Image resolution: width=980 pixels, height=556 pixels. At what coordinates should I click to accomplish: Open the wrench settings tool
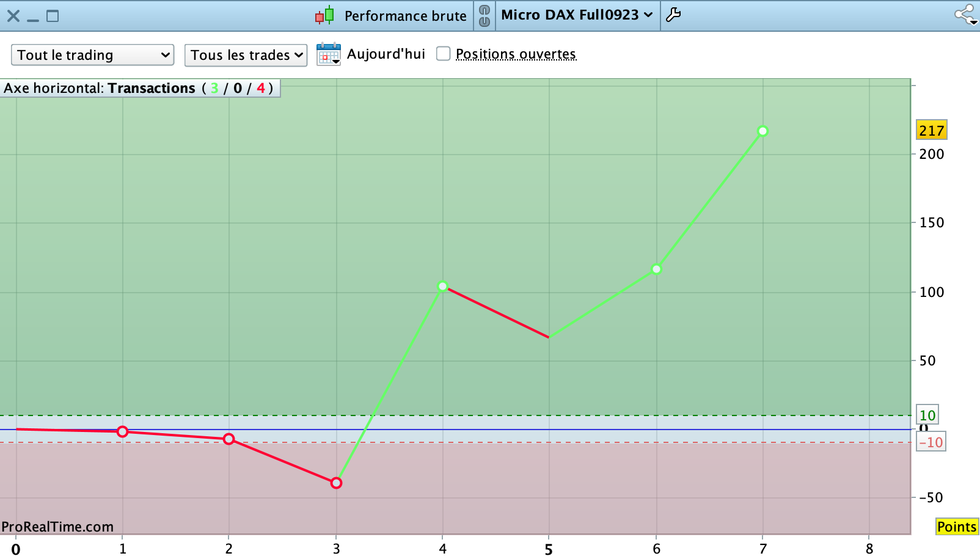[x=673, y=15]
